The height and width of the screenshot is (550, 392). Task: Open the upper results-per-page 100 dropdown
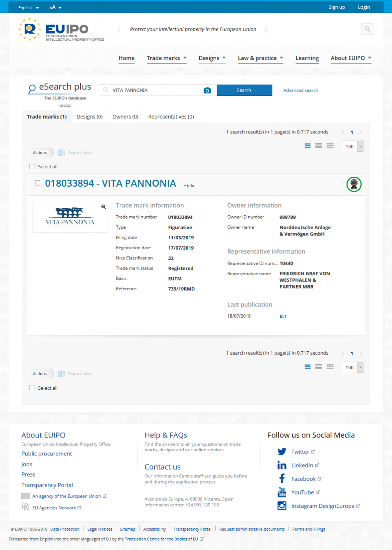(352, 146)
